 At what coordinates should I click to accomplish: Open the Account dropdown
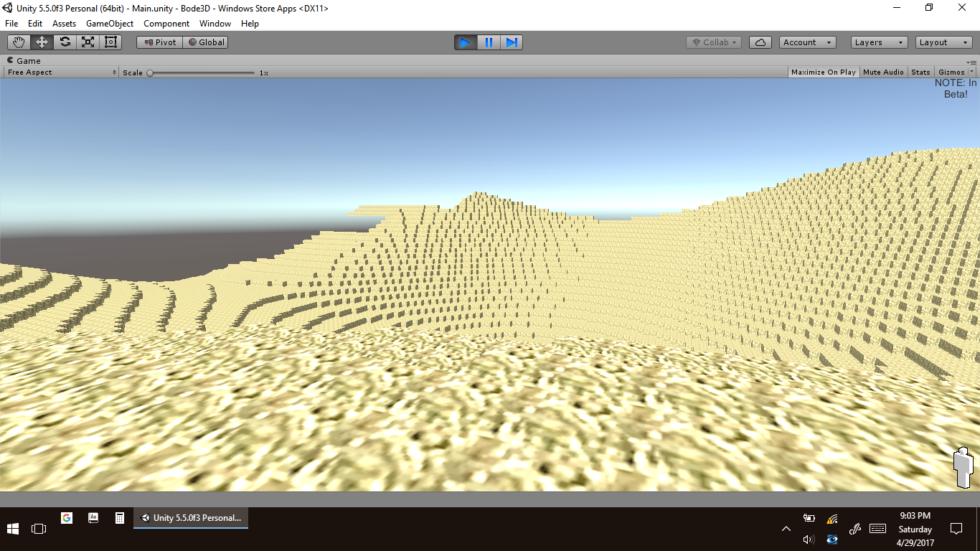807,42
